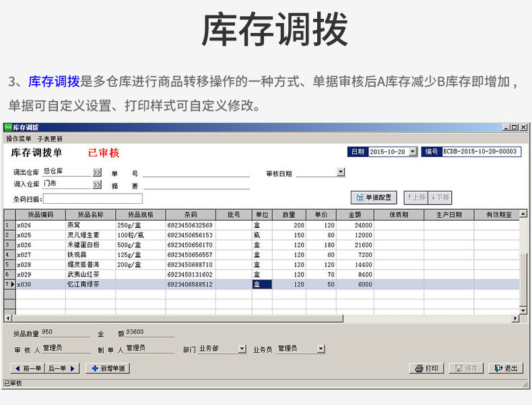The image size is (532, 405).
Task: Click the 打印 print button
Action: coord(427,369)
